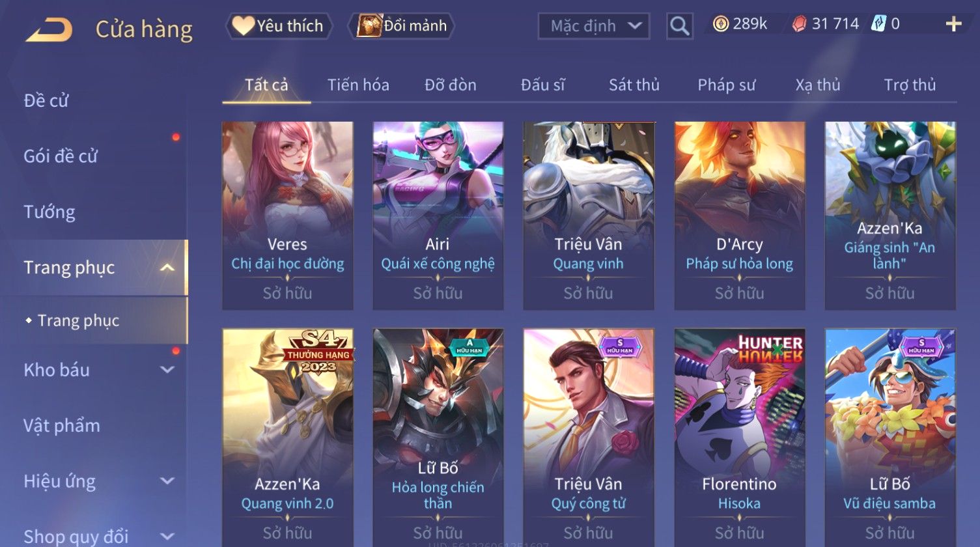Image resolution: width=980 pixels, height=547 pixels.
Task: Open Gói đề cử in sidebar
Action: coord(61,156)
